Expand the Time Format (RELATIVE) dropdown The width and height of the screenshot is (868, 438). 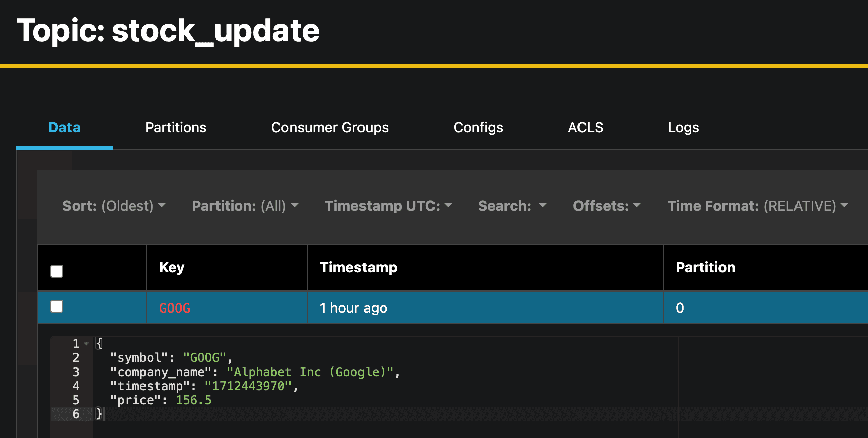(x=758, y=206)
